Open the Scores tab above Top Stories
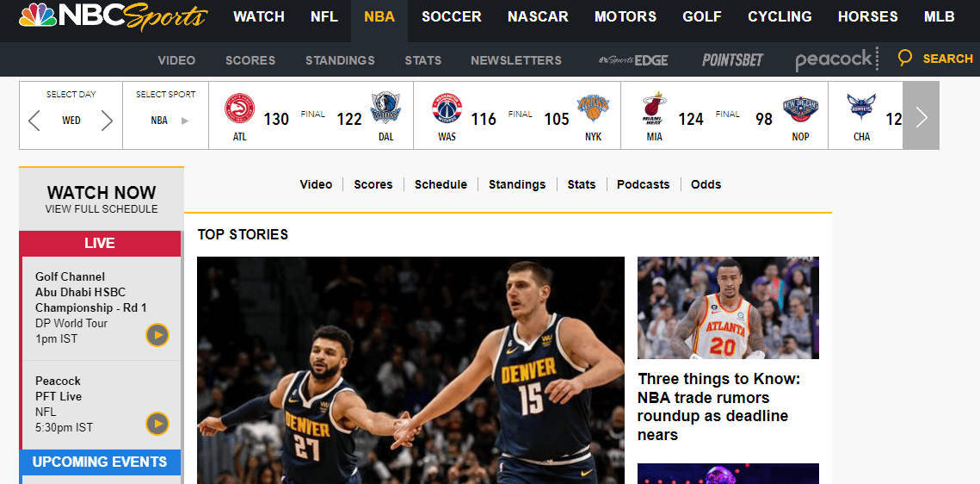The height and width of the screenshot is (484, 980). (373, 184)
